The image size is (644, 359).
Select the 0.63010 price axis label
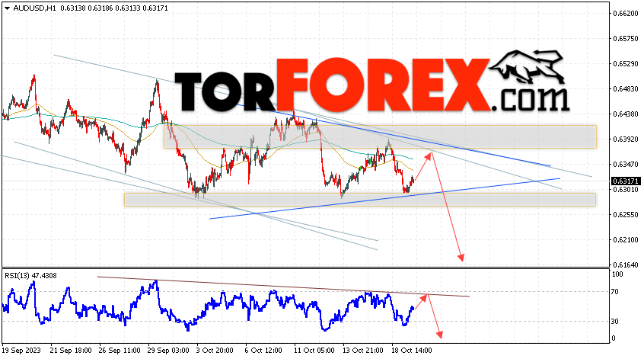click(626, 190)
